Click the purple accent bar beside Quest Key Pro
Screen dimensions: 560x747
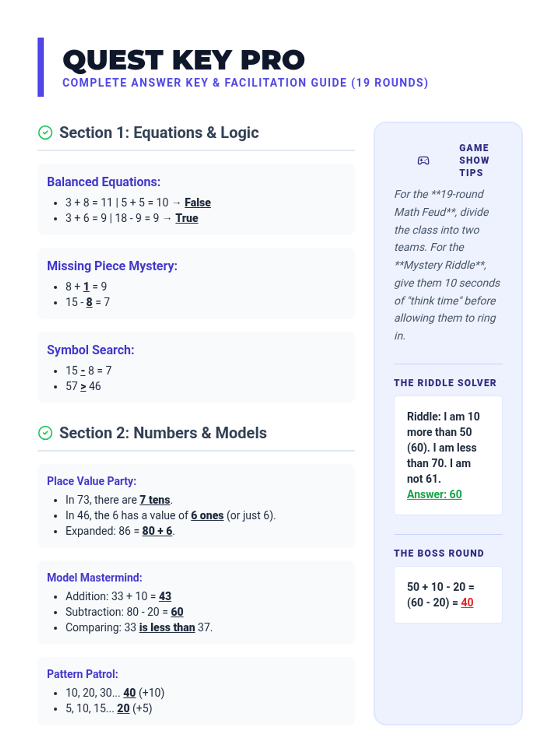[x=41, y=67]
